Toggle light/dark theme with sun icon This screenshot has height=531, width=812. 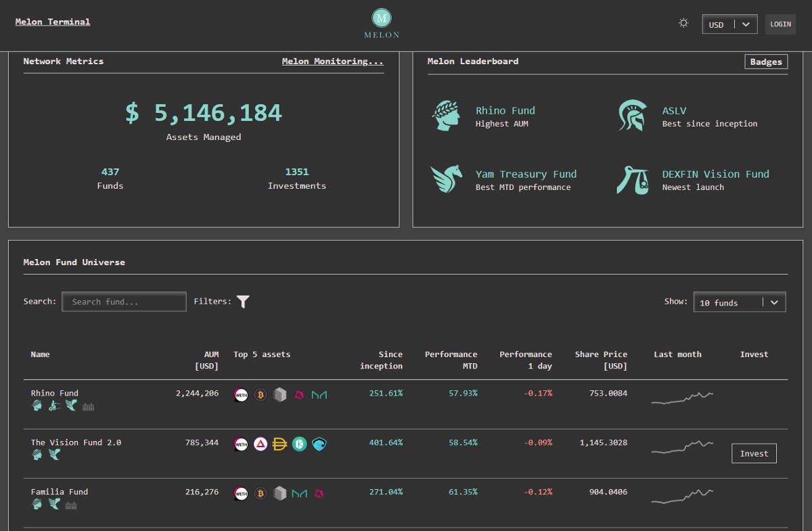pyautogui.click(x=683, y=24)
